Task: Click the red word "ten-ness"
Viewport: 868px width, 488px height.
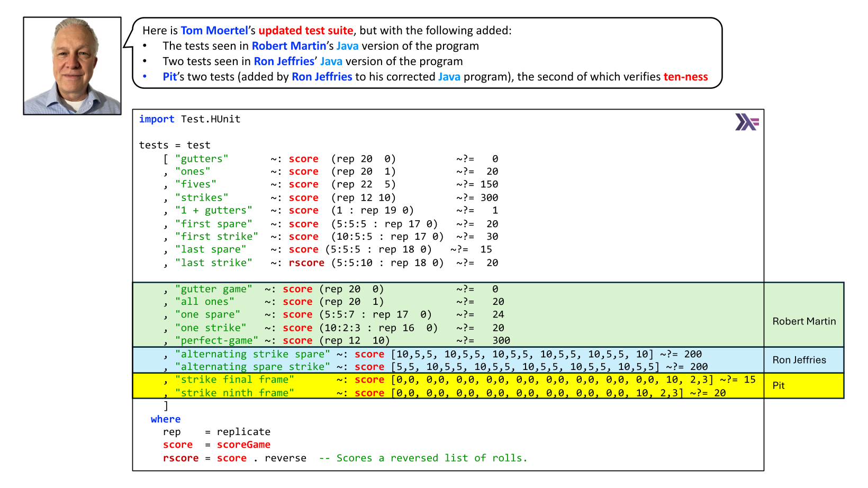Action: point(686,77)
